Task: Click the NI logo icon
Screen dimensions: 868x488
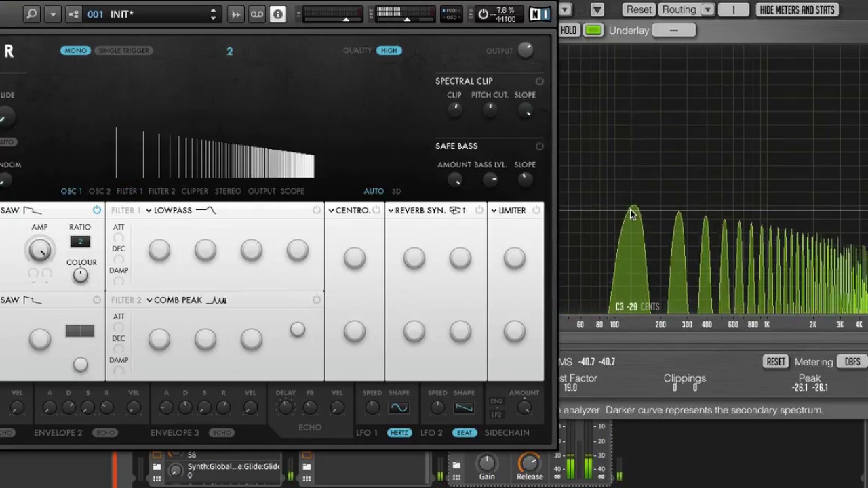Action: click(539, 14)
